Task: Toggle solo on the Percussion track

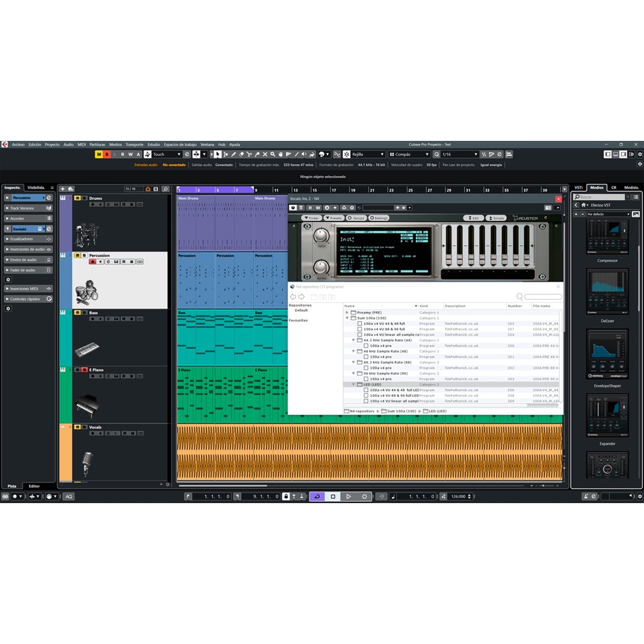Action: pyautogui.click(x=85, y=255)
